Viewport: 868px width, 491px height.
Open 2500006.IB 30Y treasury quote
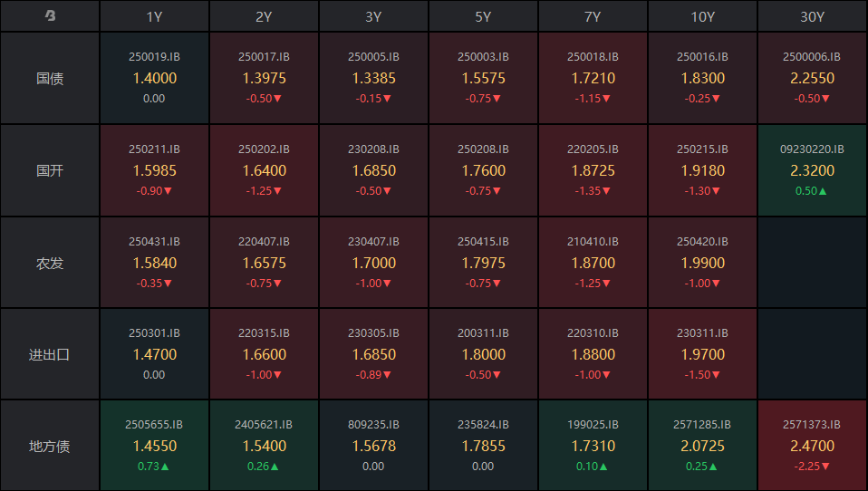pos(812,78)
